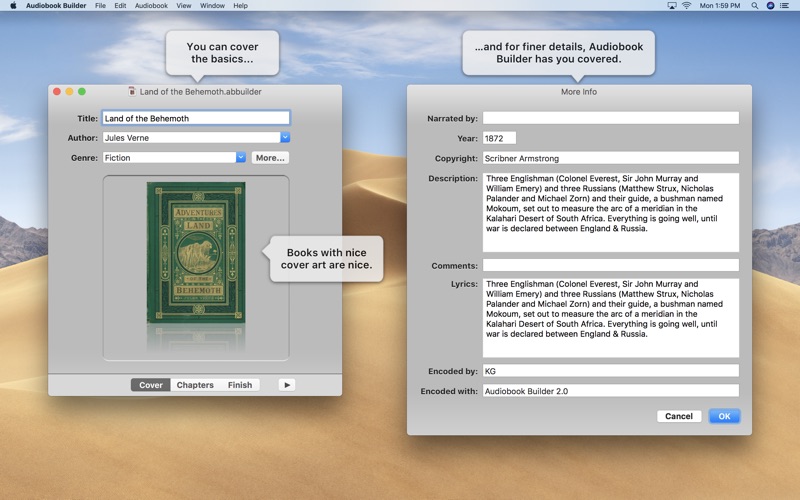This screenshot has height=500, width=800.
Task: Open the Audiobook menu
Action: [151, 6]
